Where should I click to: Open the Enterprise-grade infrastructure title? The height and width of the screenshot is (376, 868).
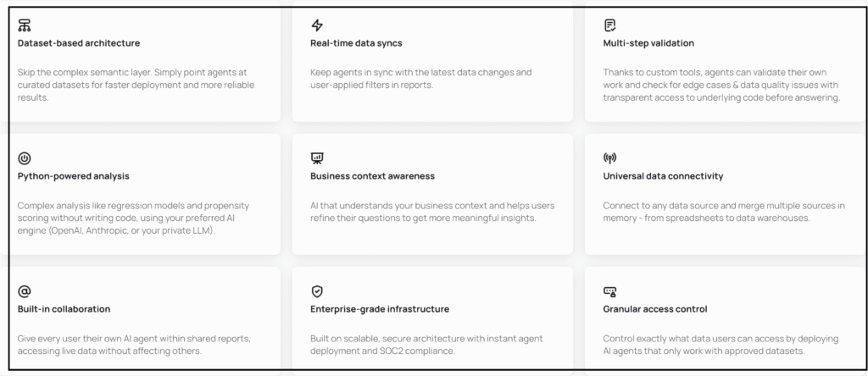point(380,309)
